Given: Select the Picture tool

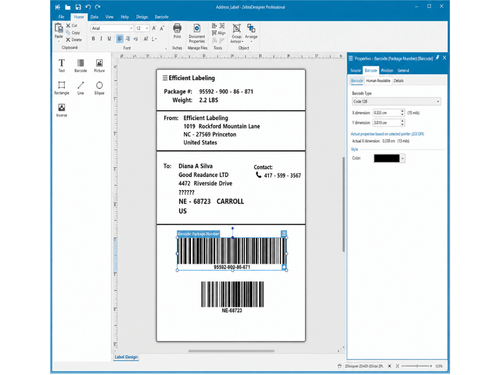Looking at the screenshot, I should [x=99, y=65].
